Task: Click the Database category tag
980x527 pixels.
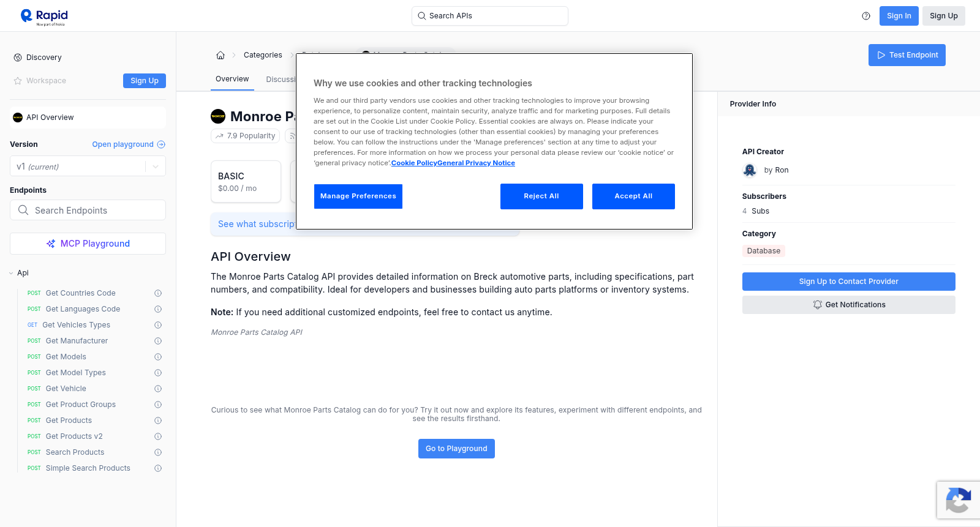Action: [x=764, y=251]
